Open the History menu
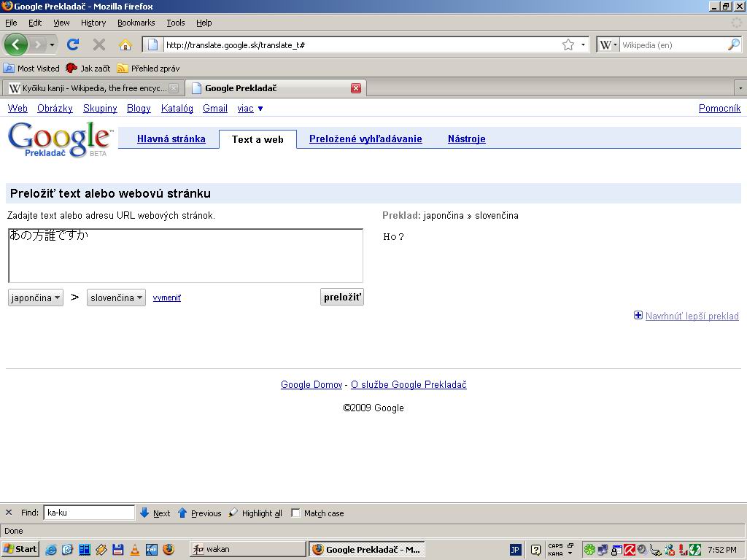Image resolution: width=747 pixels, height=560 pixels. coord(93,23)
